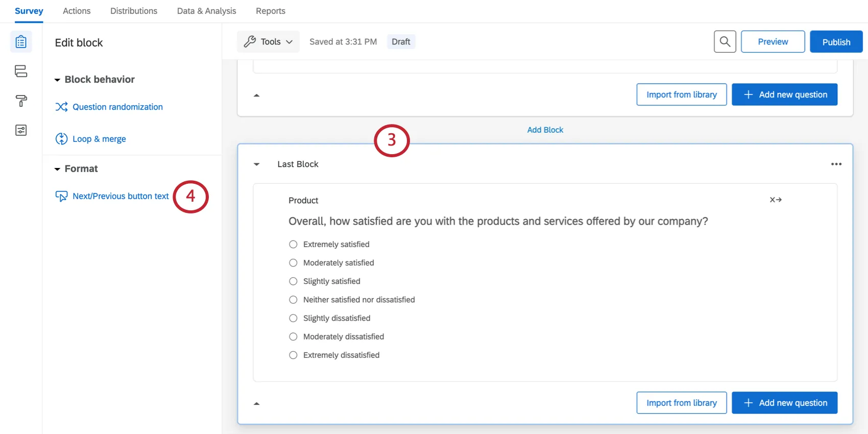Screen dimensions: 868x434
Task: Open the Data & Analysis tab
Action: click(x=206, y=11)
